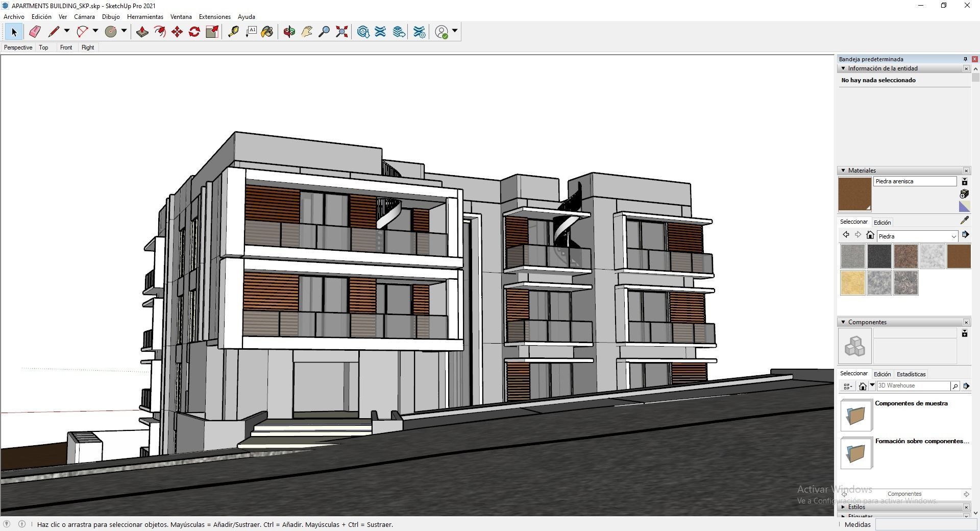This screenshot has height=531, width=980.
Task: Open components navigation dropdown arrow
Action: click(872, 385)
